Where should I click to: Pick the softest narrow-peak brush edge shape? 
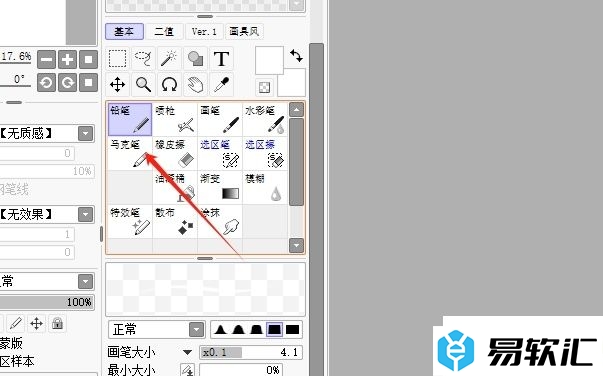(x=220, y=329)
